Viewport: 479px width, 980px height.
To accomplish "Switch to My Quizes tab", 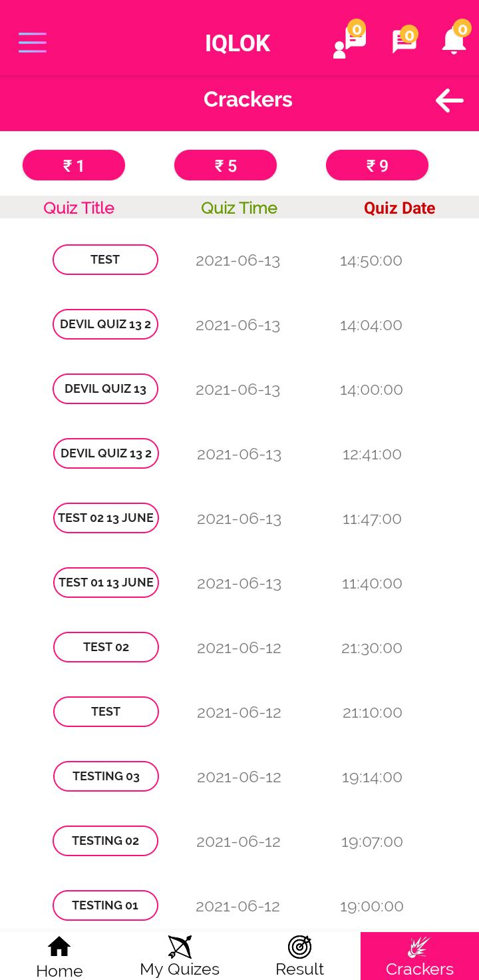I will pyautogui.click(x=180, y=956).
